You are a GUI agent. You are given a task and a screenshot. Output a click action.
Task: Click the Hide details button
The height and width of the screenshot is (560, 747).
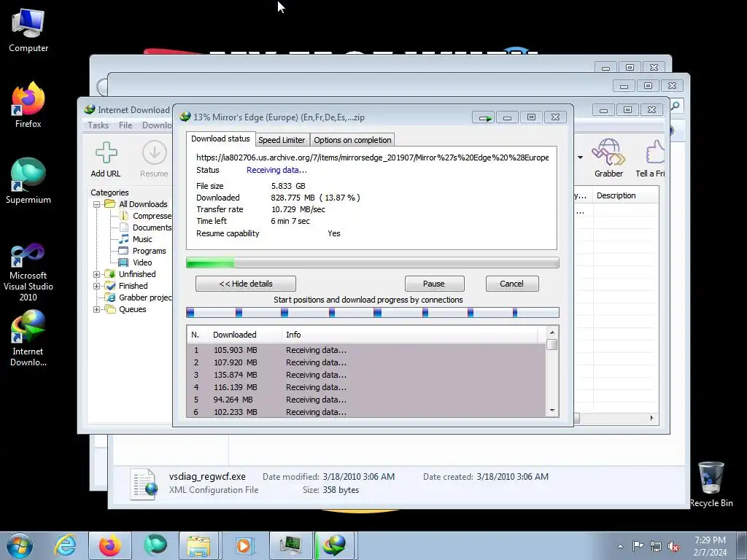tap(246, 284)
